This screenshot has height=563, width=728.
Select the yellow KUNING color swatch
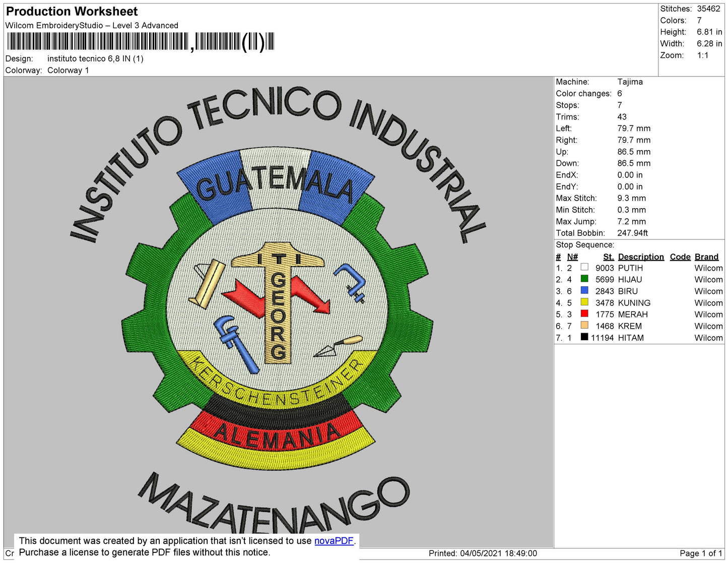pyautogui.click(x=584, y=302)
